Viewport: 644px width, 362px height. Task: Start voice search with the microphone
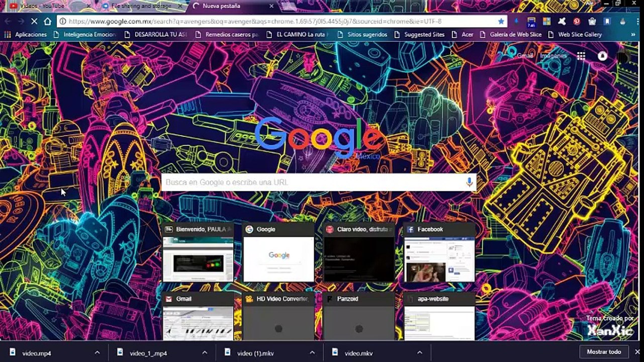[x=470, y=182]
